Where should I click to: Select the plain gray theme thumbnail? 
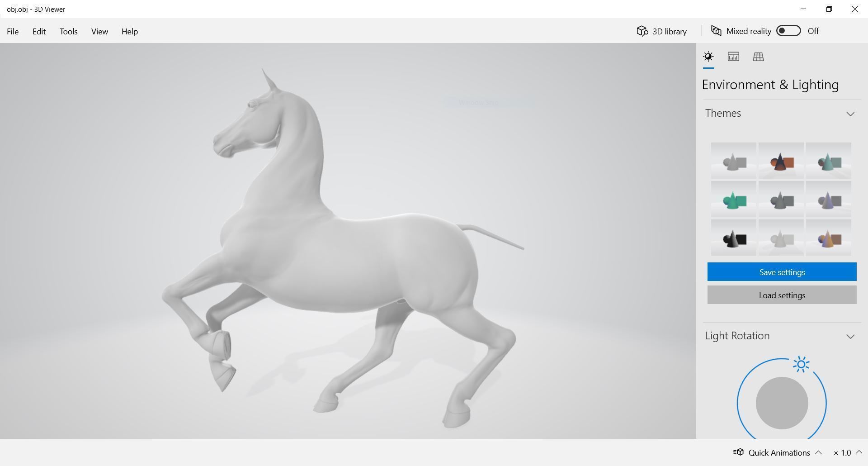point(734,161)
